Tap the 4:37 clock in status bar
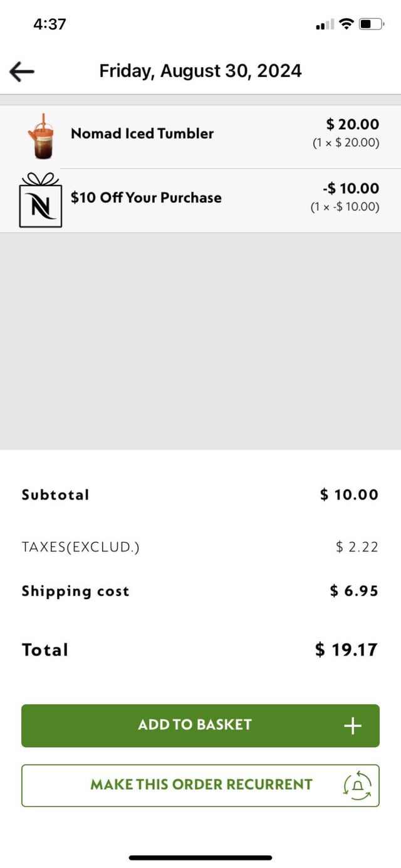401x868 pixels. [x=49, y=24]
